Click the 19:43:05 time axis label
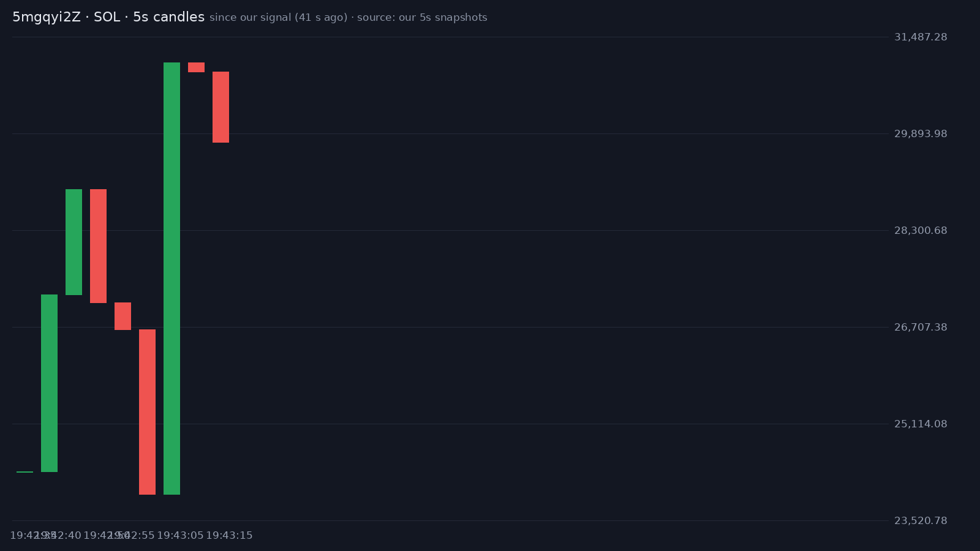Screen dimensions: 980x551 180,536
